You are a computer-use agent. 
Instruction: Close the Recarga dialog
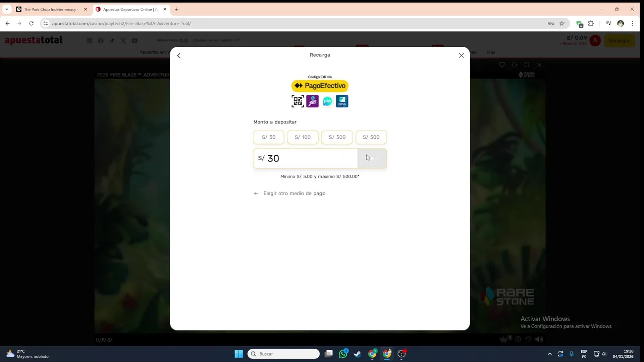click(461, 55)
